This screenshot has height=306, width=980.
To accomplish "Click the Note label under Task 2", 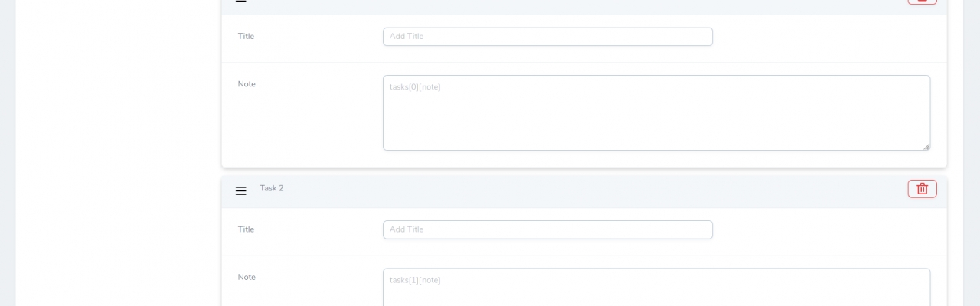I will (247, 277).
